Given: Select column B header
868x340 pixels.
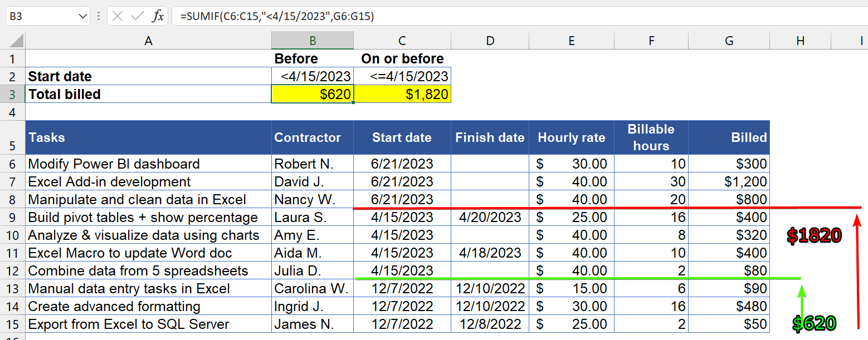Looking at the screenshot, I should [x=312, y=40].
